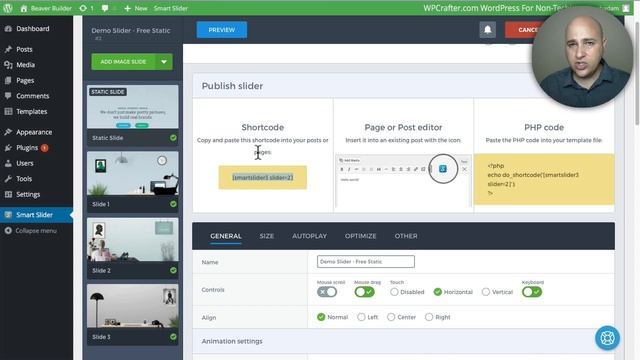Viewport: 640px width, 360px height.
Task: Select the Static Slide thumbnail
Action: [x=132, y=107]
